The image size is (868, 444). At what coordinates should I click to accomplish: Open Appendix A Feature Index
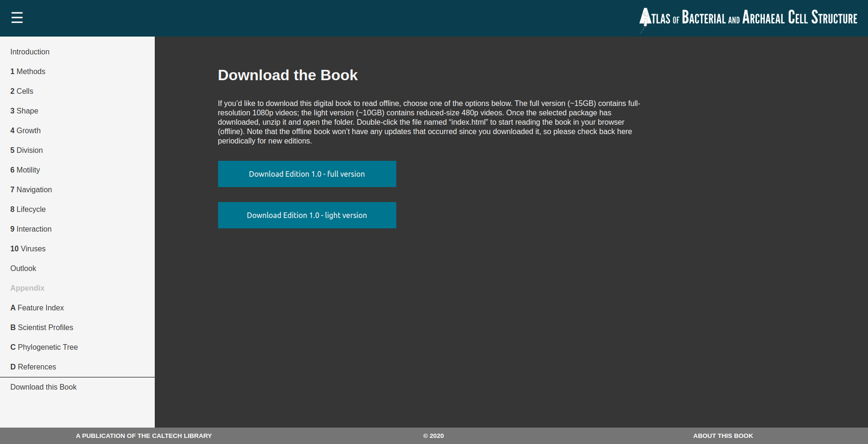[37, 308]
